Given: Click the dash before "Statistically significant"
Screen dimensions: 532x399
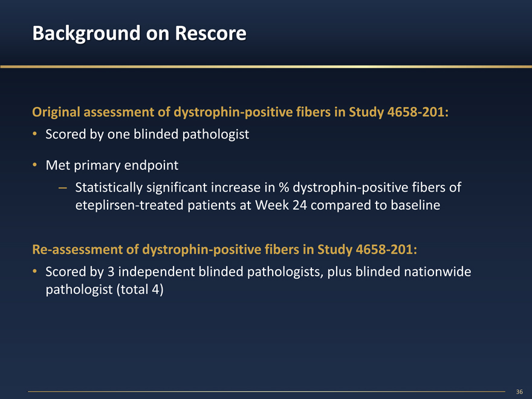Looking at the screenshot, I should (63, 187).
